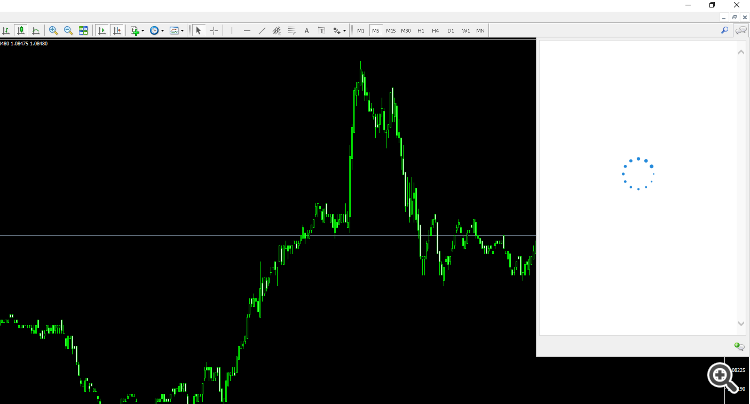Image resolution: width=750 pixels, height=404 pixels.
Task: Restore down the main application window
Action: (712, 5)
